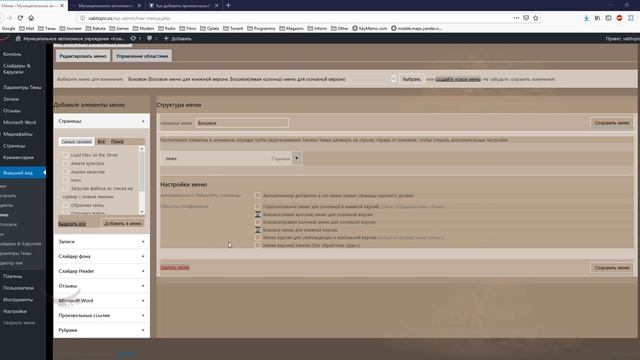This screenshot has height=360, width=640.
Task: Bookmark this page with the star icon
Action: pyautogui.click(x=536, y=18)
